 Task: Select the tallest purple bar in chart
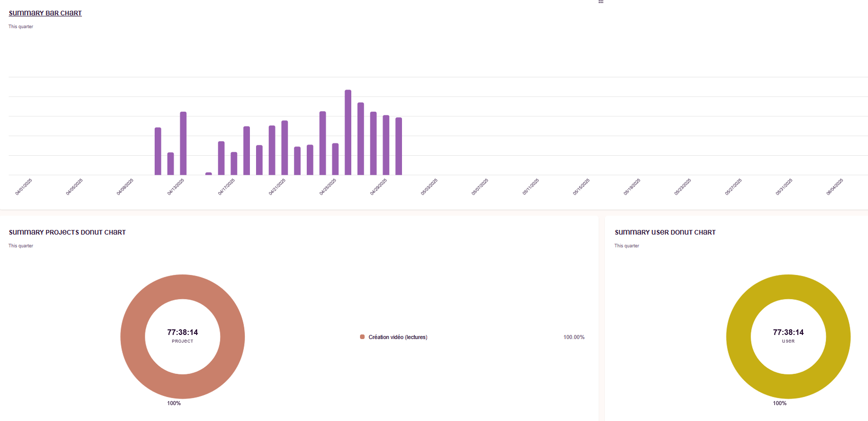pos(348,132)
